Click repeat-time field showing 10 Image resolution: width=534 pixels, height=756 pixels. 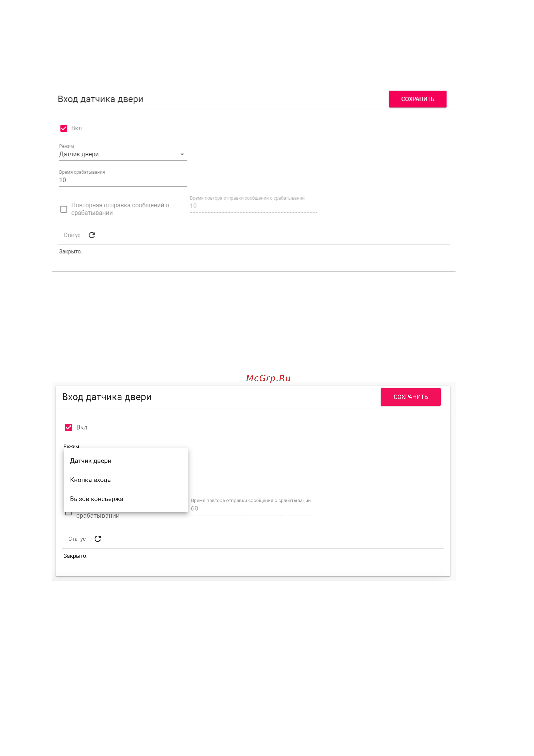(x=253, y=206)
